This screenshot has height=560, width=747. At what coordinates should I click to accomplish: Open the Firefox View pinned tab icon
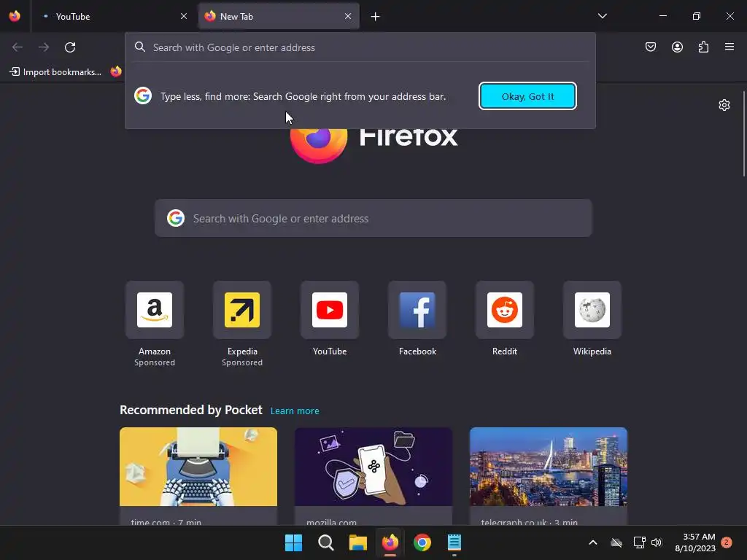tap(15, 16)
